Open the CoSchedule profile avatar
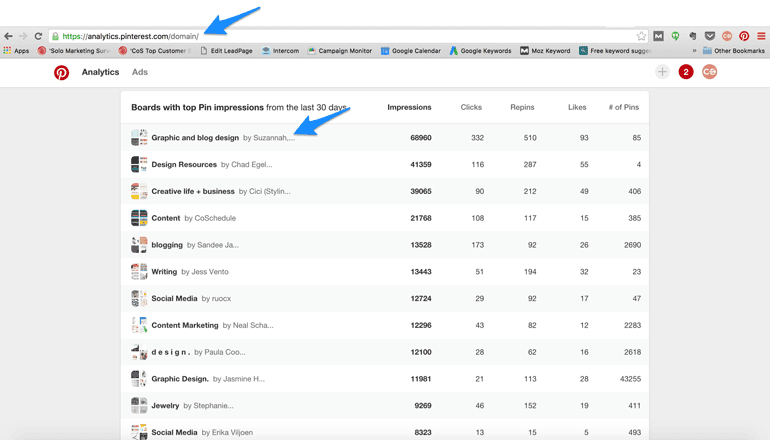The width and height of the screenshot is (770, 440). pos(710,72)
